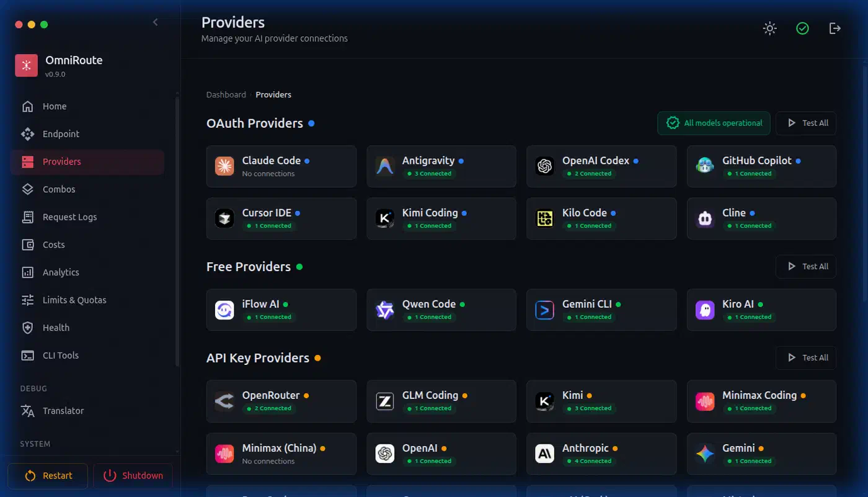The image size is (868, 497).
Task: Click the 'OAuth Providers' section heading
Action: (255, 123)
